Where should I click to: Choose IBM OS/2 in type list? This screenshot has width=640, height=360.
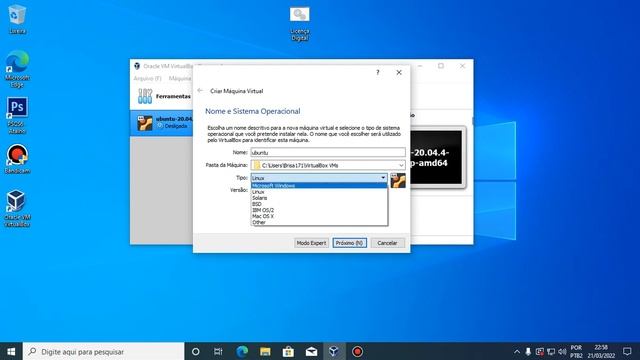[319, 210]
